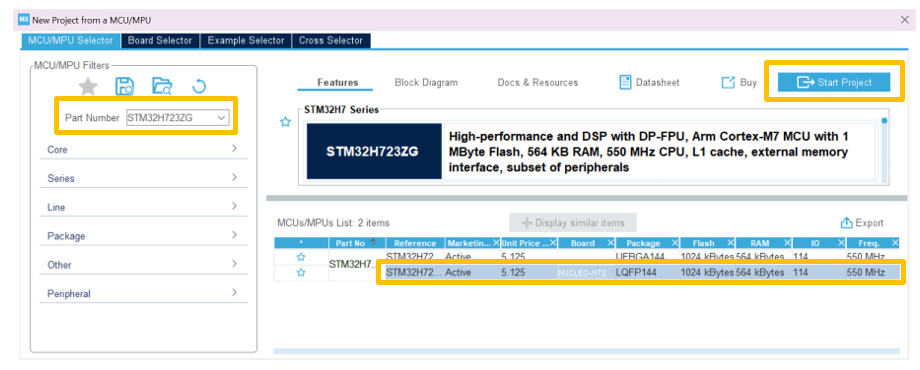Screen dimensions: 920x370
Task: Click the Flash column header
Action: pos(703,243)
